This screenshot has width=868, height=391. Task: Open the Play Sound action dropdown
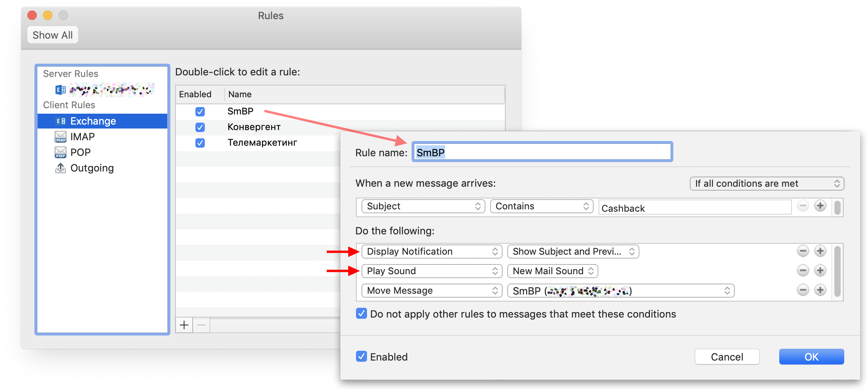432,271
